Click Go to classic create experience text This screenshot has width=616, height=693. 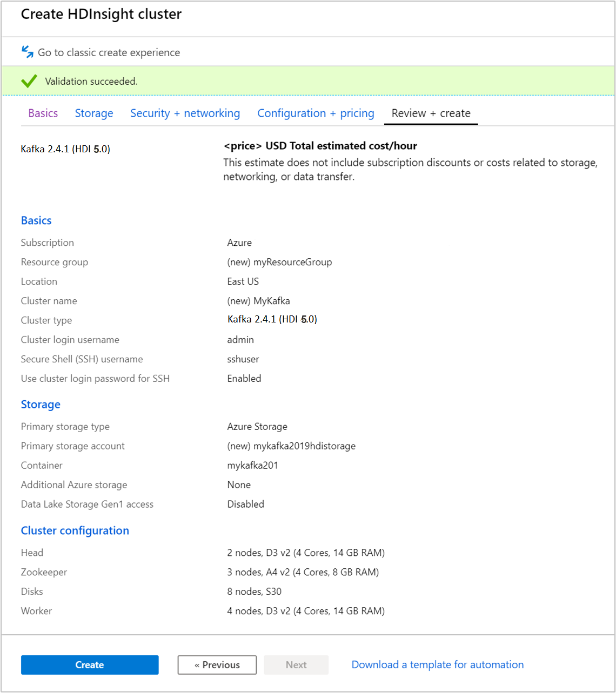108,52
